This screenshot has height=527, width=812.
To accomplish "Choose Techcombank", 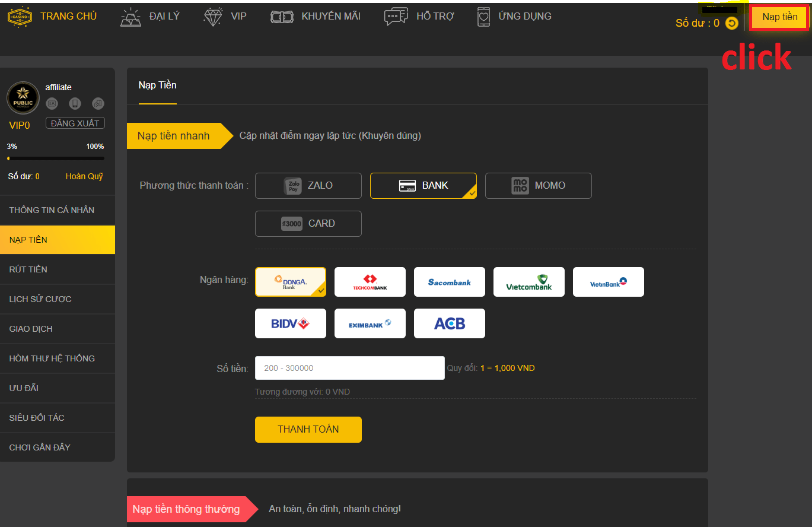I will [x=370, y=282].
